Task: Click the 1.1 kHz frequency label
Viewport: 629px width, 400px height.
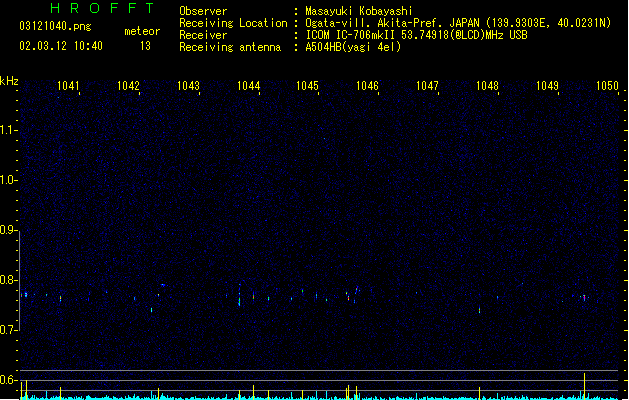Action: (x=8, y=130)
